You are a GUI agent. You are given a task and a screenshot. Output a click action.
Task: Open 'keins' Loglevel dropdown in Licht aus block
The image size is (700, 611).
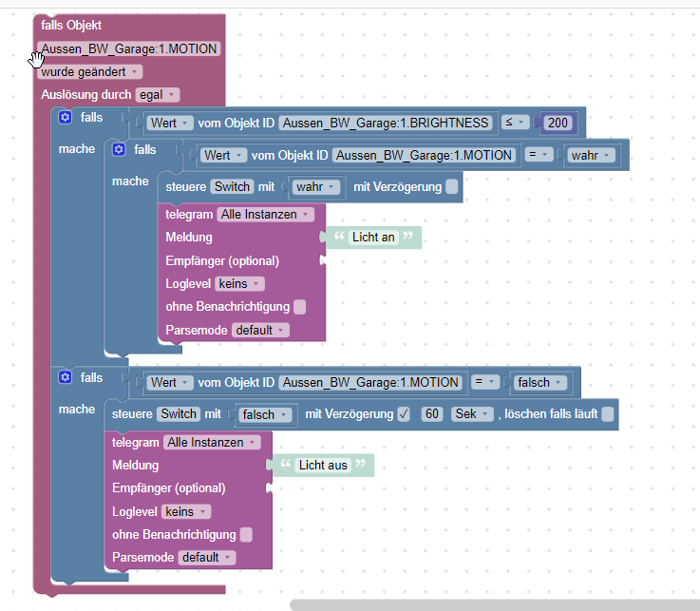(186, 511)
